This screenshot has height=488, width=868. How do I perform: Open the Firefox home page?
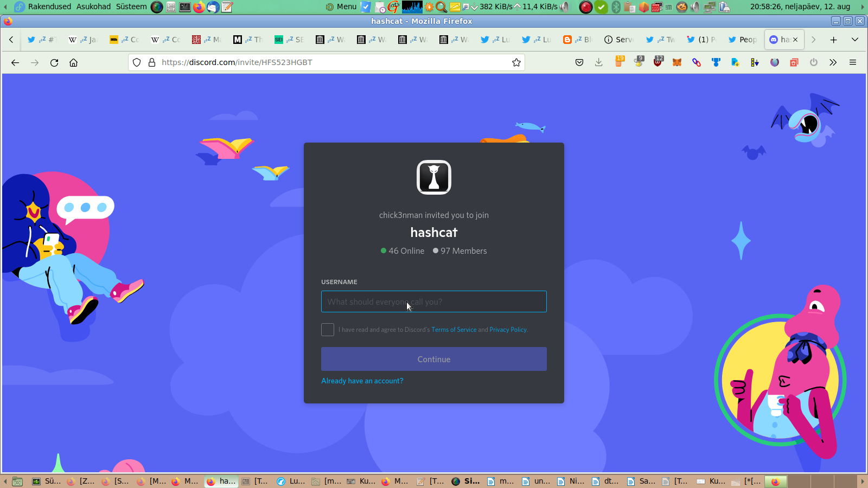click(74, 62)
